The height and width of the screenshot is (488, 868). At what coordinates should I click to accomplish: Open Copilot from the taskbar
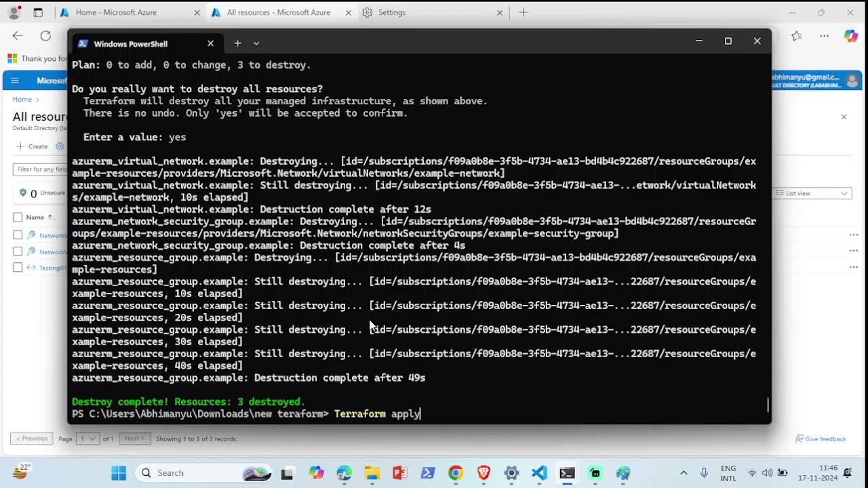click(316, 473)
